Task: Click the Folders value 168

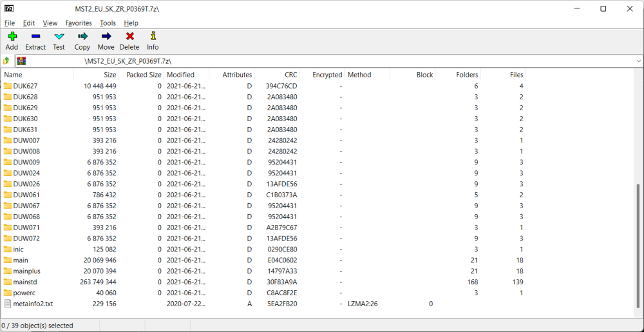Action: pyautogui.click(x=472, y=282)
